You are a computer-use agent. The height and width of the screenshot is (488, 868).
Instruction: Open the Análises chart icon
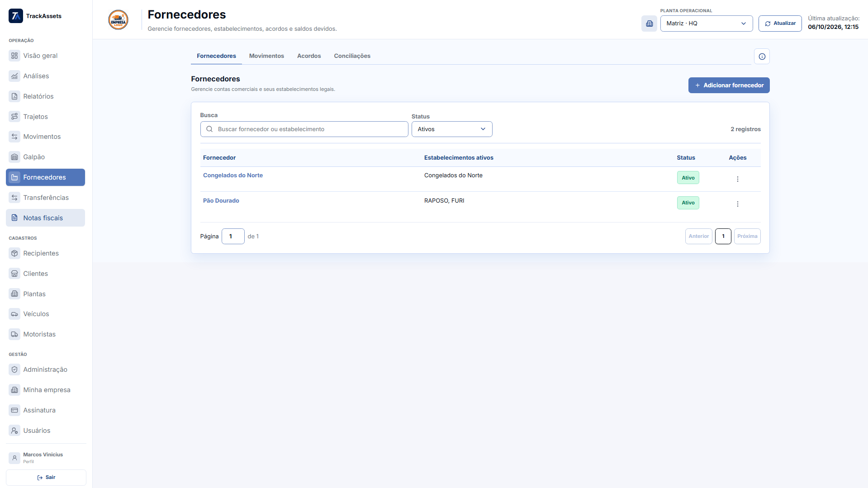pos(14,76)
